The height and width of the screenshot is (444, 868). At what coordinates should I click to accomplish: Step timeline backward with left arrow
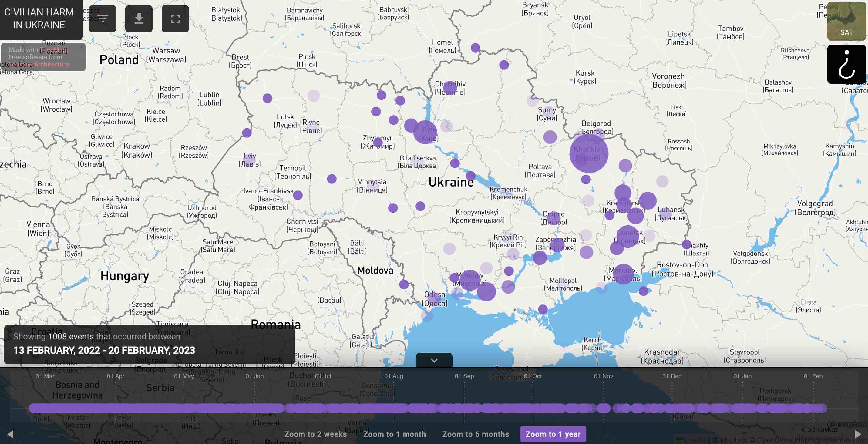[x=10, y=434]
